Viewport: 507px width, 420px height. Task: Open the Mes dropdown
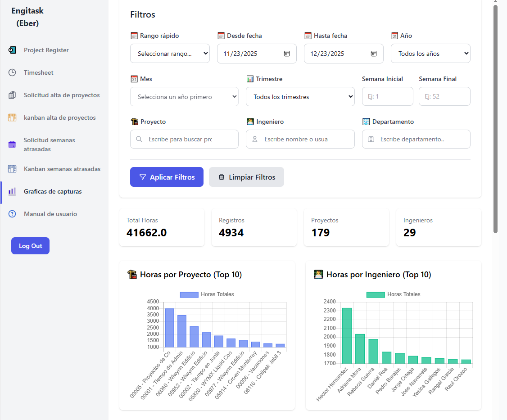tap(184, 97)
